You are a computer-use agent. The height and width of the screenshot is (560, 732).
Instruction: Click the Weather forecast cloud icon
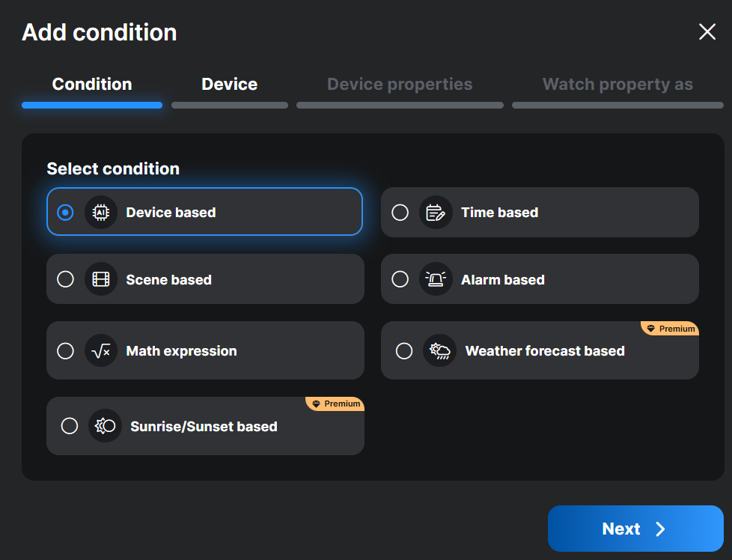click(x=439, y=351)
